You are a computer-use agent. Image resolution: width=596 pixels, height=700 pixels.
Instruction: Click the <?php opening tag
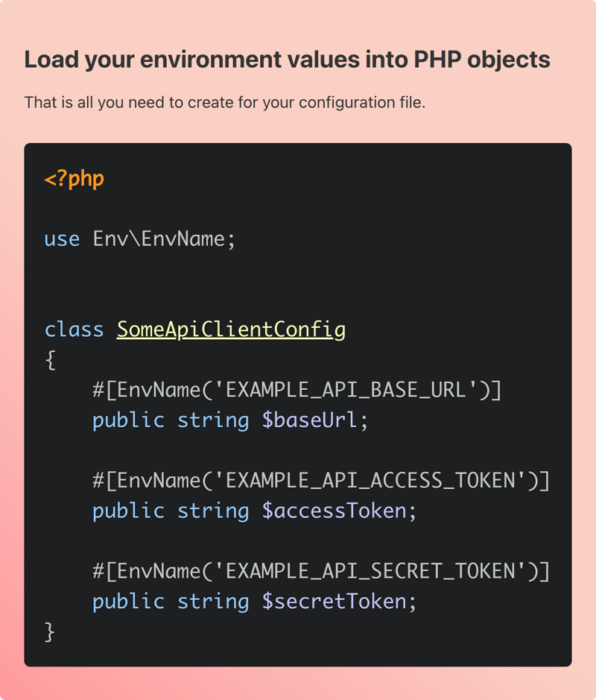74,179
